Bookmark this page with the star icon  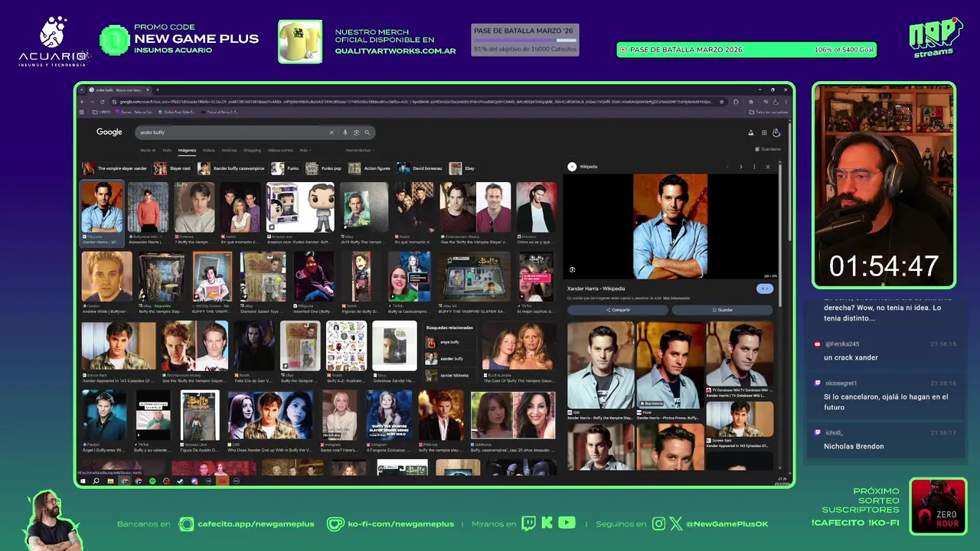(722, 102)
